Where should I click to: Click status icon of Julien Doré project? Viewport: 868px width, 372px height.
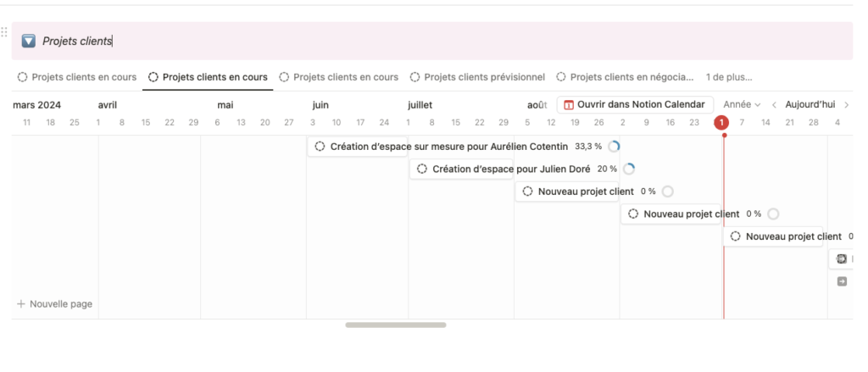click(x=422, y=169)
